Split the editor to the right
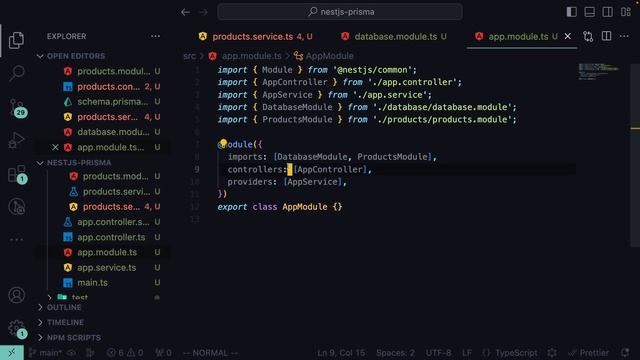The height and width of the screenshot is (360, 640). (607, 36)
